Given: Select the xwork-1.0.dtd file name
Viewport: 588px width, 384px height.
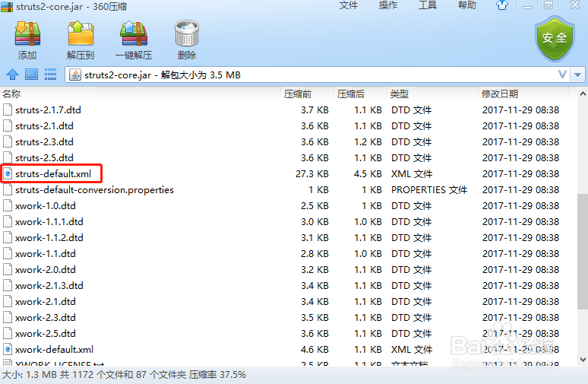Looking at the screenshot, I should [x=46, y=206].
